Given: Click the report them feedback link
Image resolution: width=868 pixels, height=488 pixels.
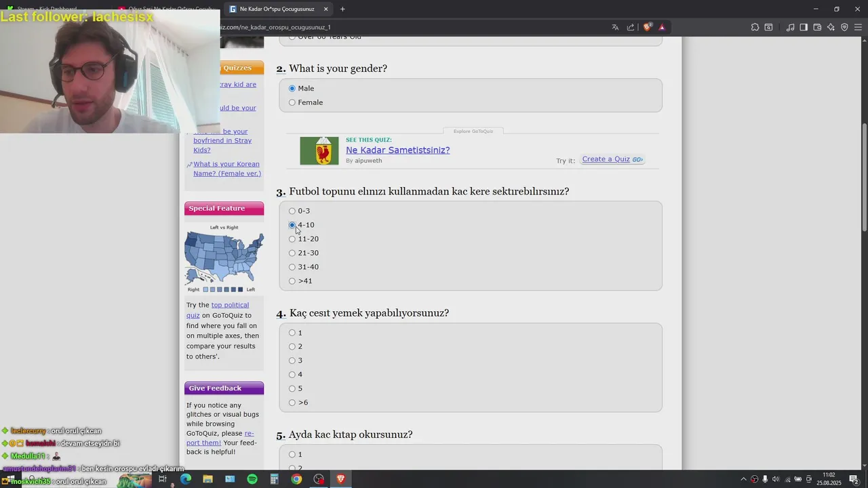Looking at the screenshot, I should click(220, 438).
